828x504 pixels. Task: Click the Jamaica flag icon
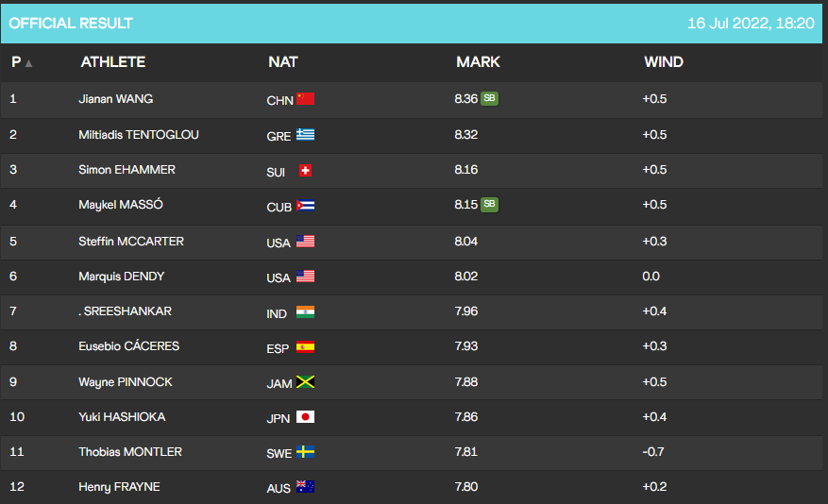305,382
